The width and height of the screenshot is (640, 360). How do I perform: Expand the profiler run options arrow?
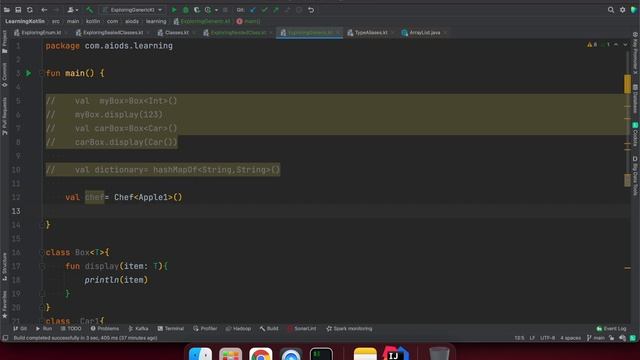(216, 10)
